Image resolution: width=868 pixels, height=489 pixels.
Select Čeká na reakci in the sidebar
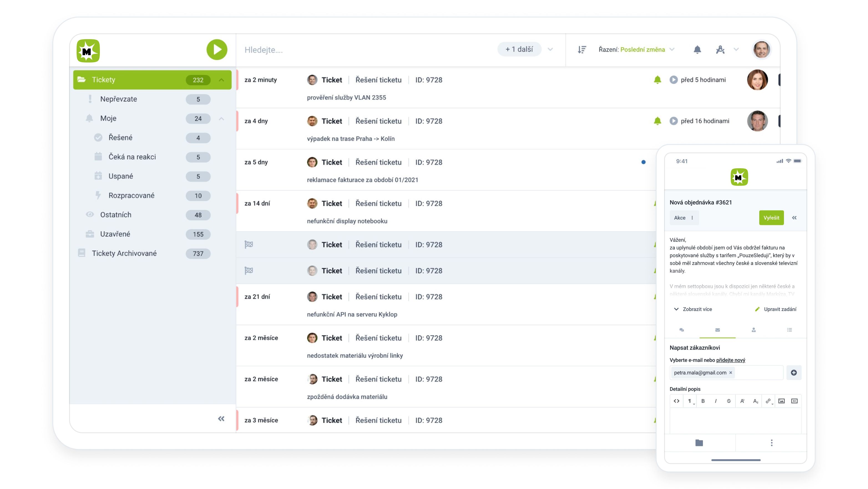[132, 157]
